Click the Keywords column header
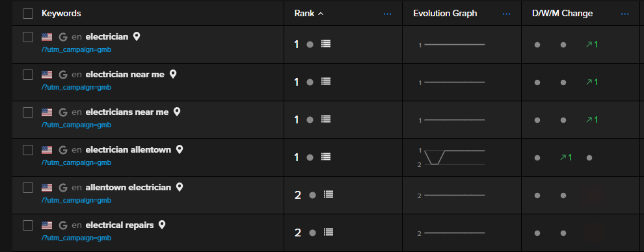644x252 pixels. click(61, 14)
